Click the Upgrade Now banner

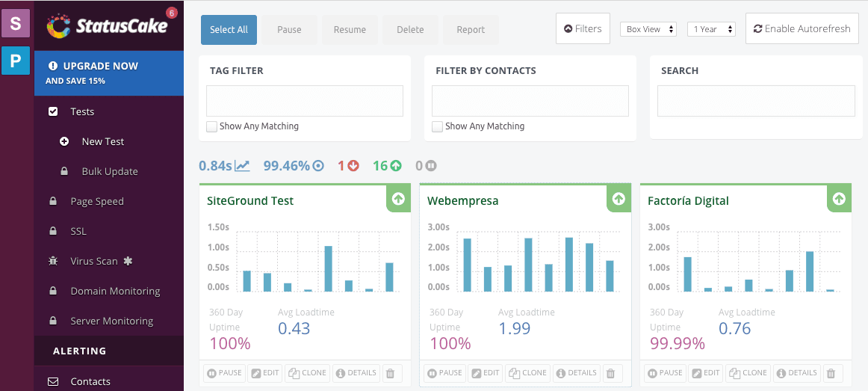pyautogui.click(x=108, y=73)
